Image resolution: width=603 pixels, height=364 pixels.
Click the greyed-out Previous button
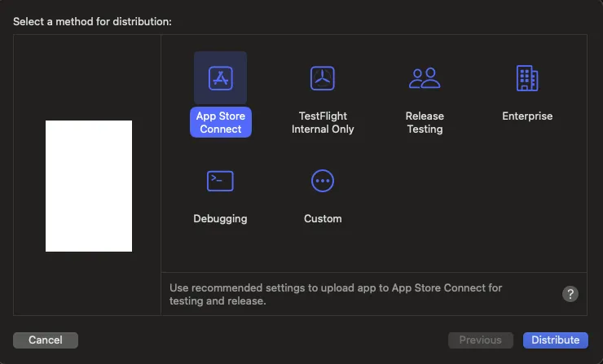pos(480,340)
